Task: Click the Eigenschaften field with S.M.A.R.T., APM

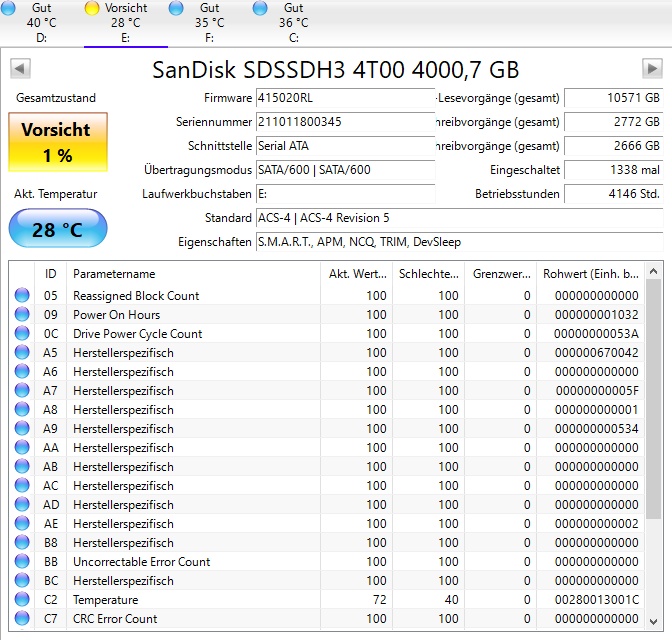Action: (x=459, y=242)
